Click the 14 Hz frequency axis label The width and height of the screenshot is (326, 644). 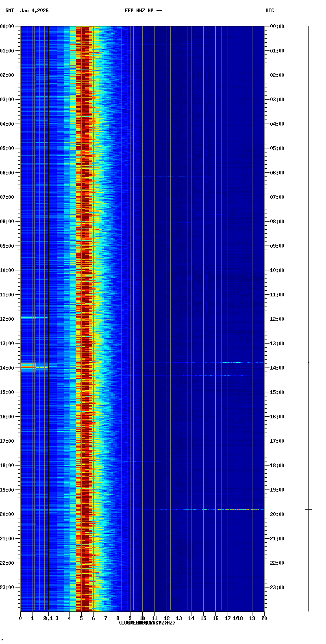tap(191, 618)
